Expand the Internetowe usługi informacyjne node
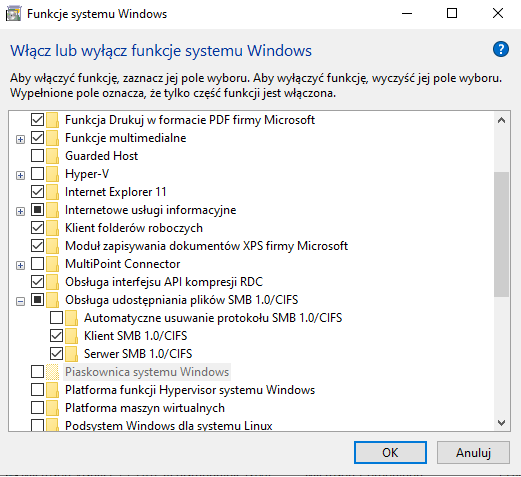 [x=20, y=211]
